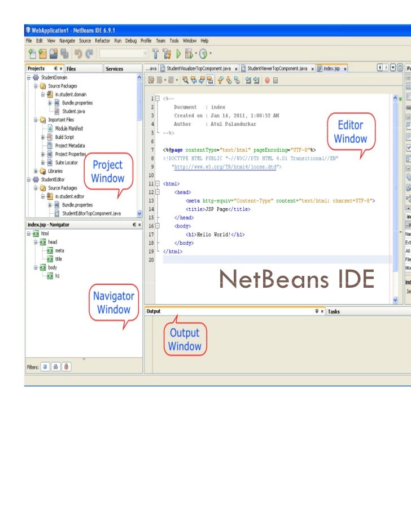The width and height of the screenshot is (411, 532).
Task: Open the Refactor menu
Action: (x=102, y=41)
